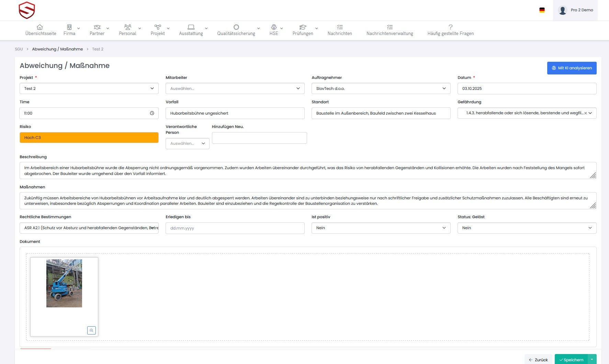Viewport: 609px width, 364px height.
Task: Open the German flag language selector
Action: tap(542, 10)
